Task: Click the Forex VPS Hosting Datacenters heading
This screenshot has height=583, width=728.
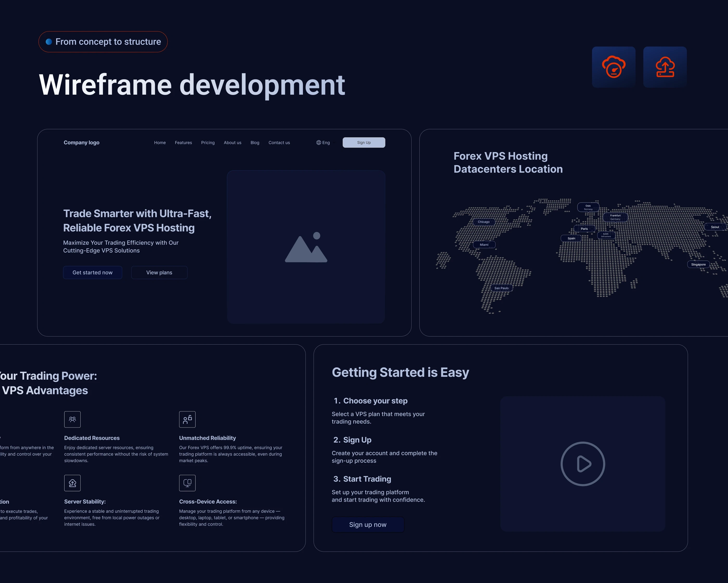Action: click(x=508, y=163)
